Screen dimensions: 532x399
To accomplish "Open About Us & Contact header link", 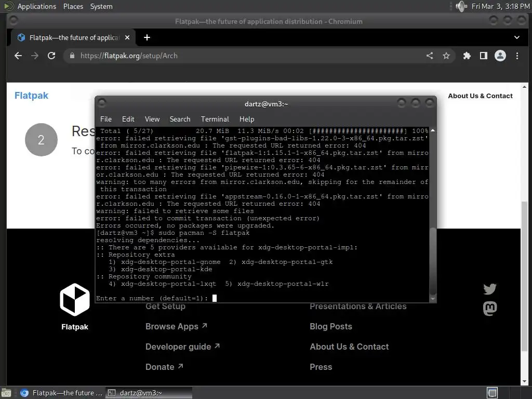I will pyautogui.click(x=480, y=96).
